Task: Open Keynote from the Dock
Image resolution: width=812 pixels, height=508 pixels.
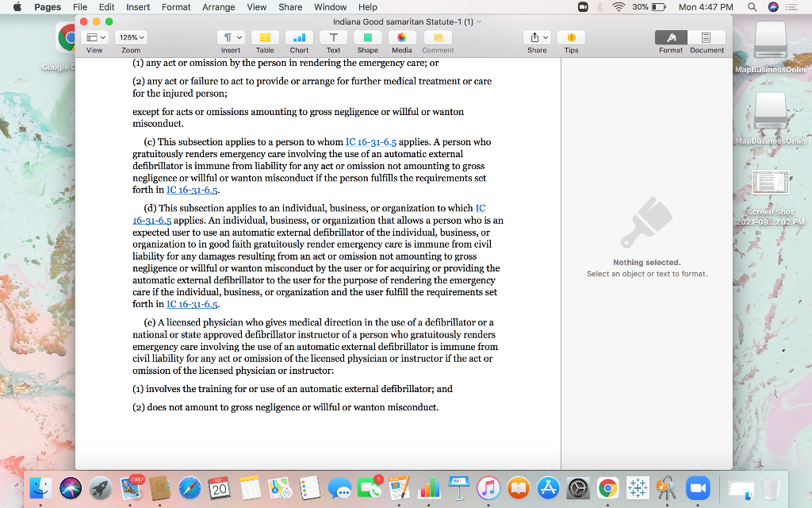Action: 459,488
